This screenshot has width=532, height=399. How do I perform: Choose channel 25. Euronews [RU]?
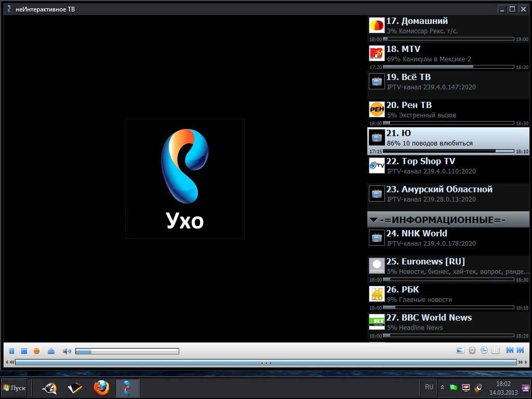pyautogui.click(x=448, y=270)
